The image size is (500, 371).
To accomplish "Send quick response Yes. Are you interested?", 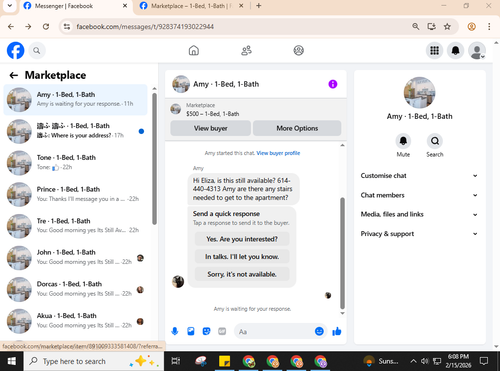I will (x=242, y=239).
